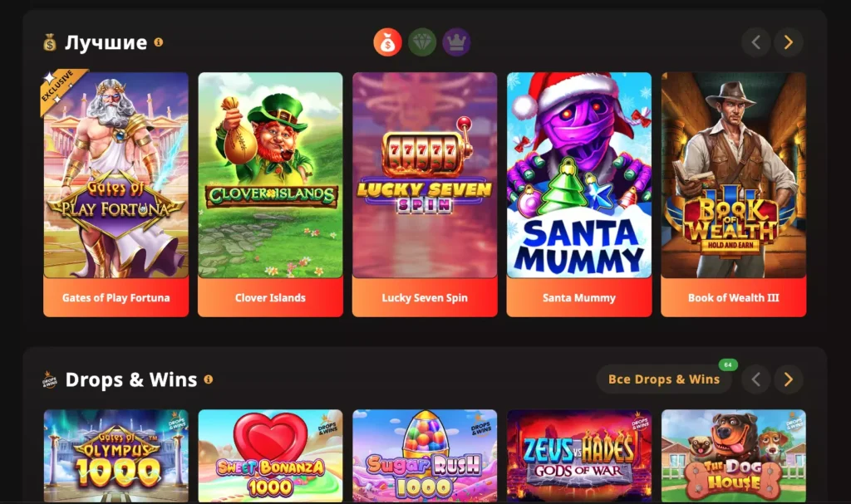The width and height of the screenshot is (851, 504).
Task: Launch the Clover Islands game thumbnail
Action: (x=270, y=174)
